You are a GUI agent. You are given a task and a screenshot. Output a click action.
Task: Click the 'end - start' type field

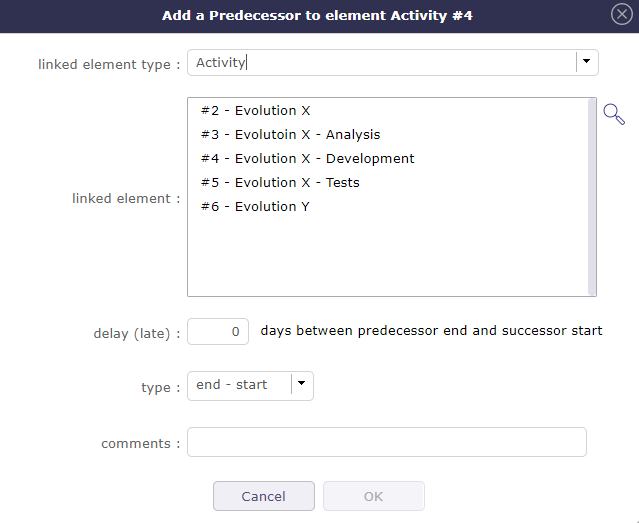(239, 385)
